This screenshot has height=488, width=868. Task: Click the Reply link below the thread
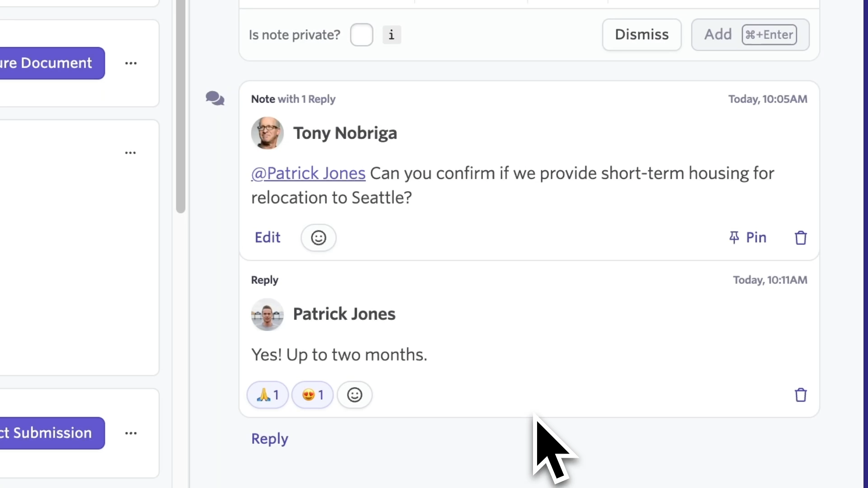pos(269,439)
